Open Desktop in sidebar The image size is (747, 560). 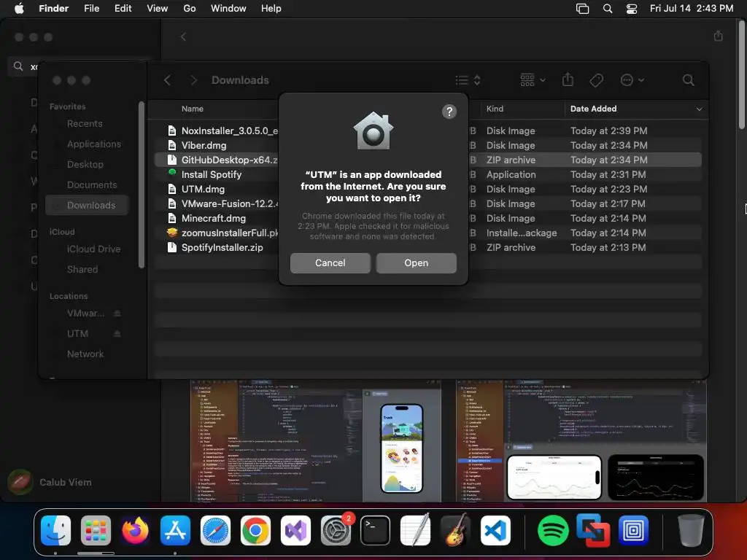[x=85, y=164]
